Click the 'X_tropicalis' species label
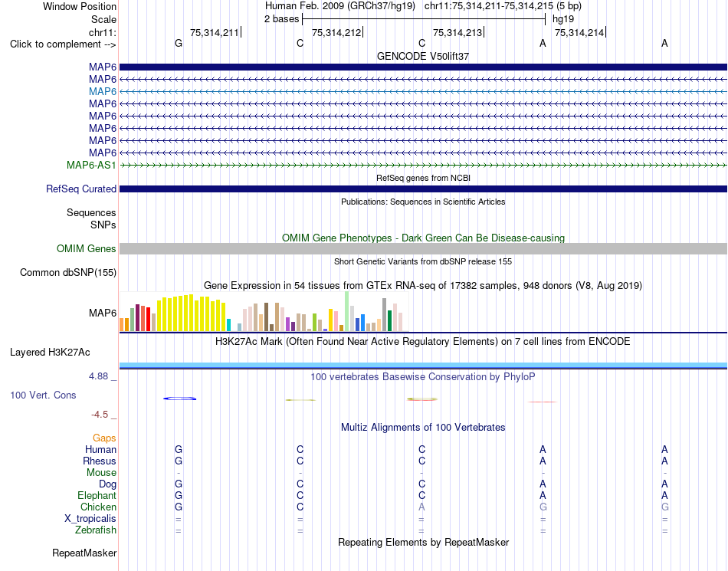728x571 pixels. (x=90, y=519)
